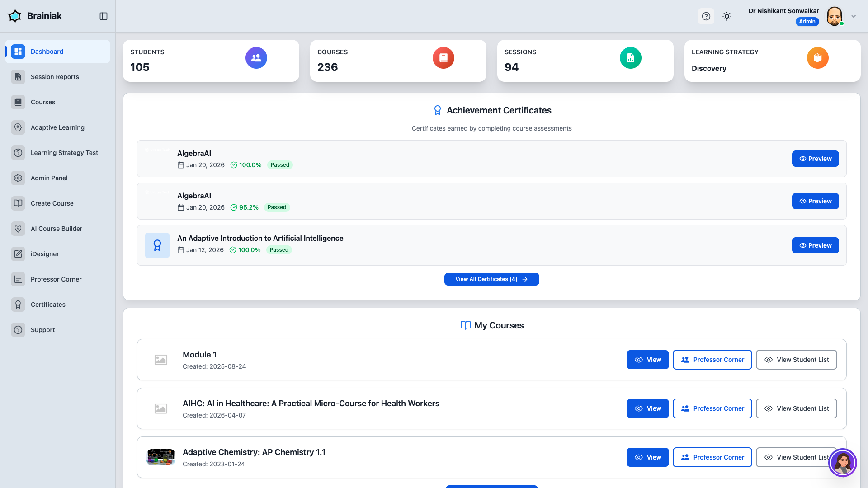The height and width of the screenshot is (488, 868).
Task: Click the orange Learning Strategy icon
Action: tap(818, 58)
